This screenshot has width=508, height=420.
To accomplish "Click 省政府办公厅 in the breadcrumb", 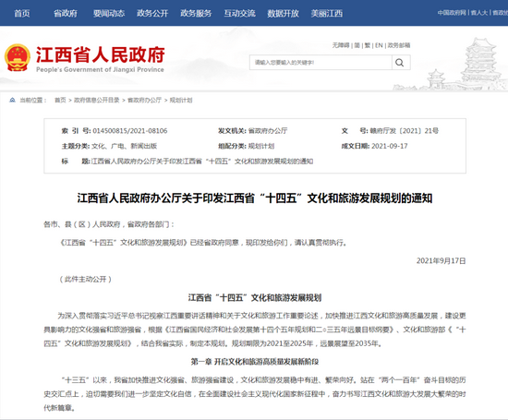I will (144, 100).
